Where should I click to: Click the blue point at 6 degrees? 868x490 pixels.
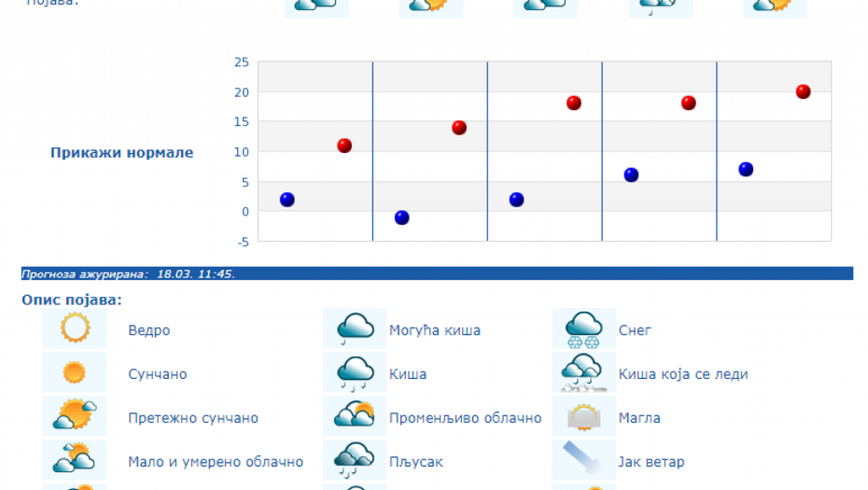click(x=631, y=175)
